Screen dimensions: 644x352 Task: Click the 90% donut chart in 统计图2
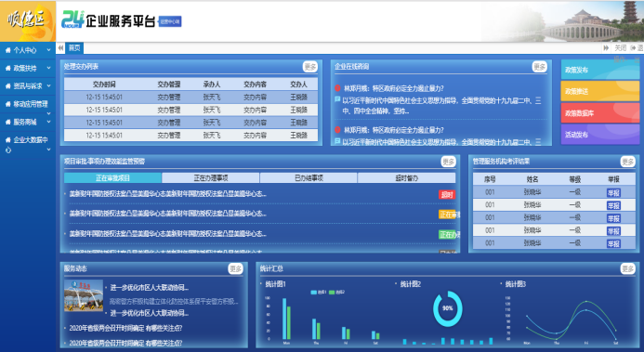448,308
